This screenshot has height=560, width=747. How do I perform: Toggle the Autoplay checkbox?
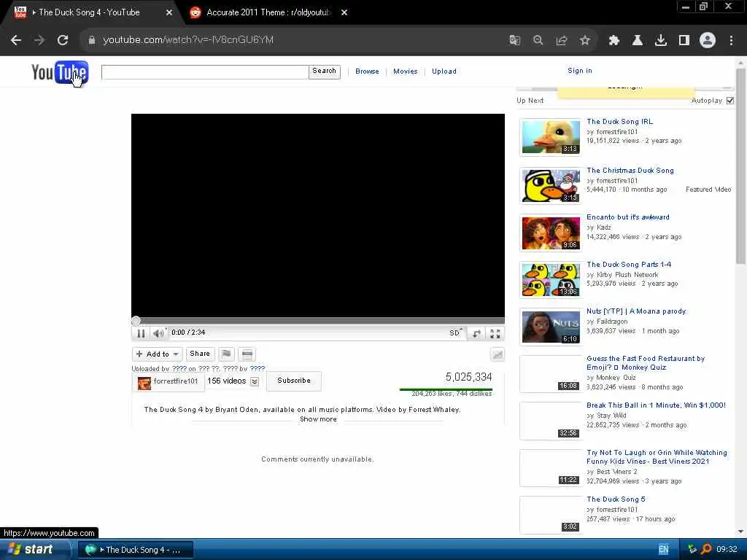[x=730, y=101]
